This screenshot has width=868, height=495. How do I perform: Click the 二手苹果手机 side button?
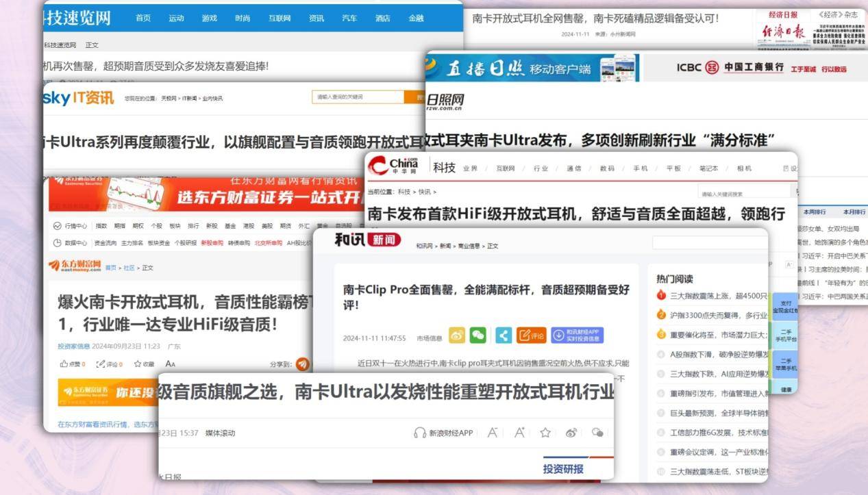coord(784,365)
